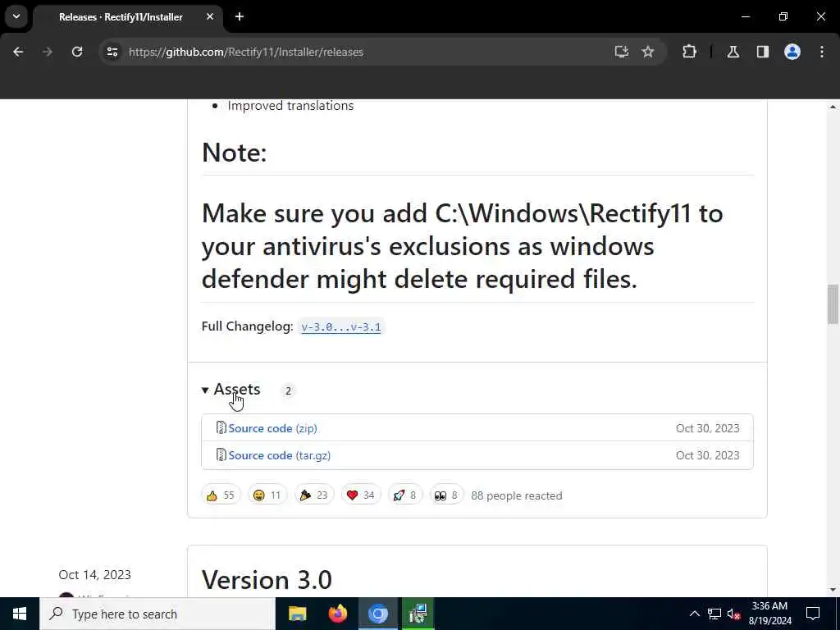This screenshot has height=630, width=840.
Task: Download Source code (tar.gz)
Action: point(279,455)
